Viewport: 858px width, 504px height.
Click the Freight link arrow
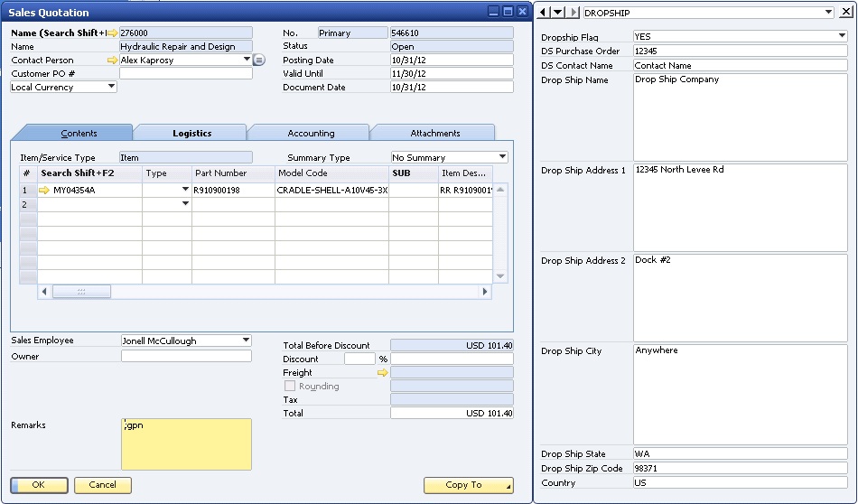383,372
